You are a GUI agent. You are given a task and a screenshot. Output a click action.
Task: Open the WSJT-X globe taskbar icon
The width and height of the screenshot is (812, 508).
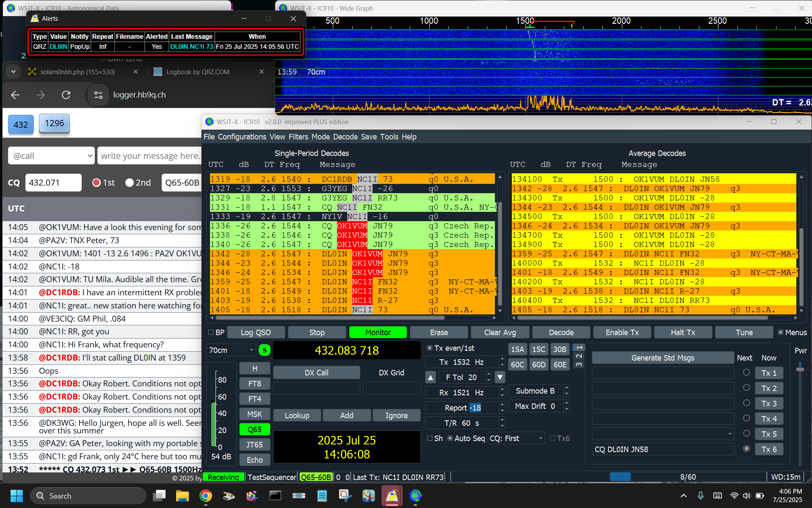415,496
